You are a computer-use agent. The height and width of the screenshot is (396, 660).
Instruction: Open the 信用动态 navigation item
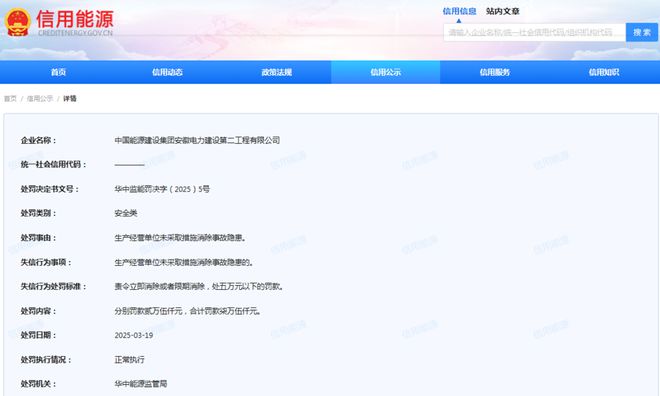pyautogui.click(x=168, y=72)
